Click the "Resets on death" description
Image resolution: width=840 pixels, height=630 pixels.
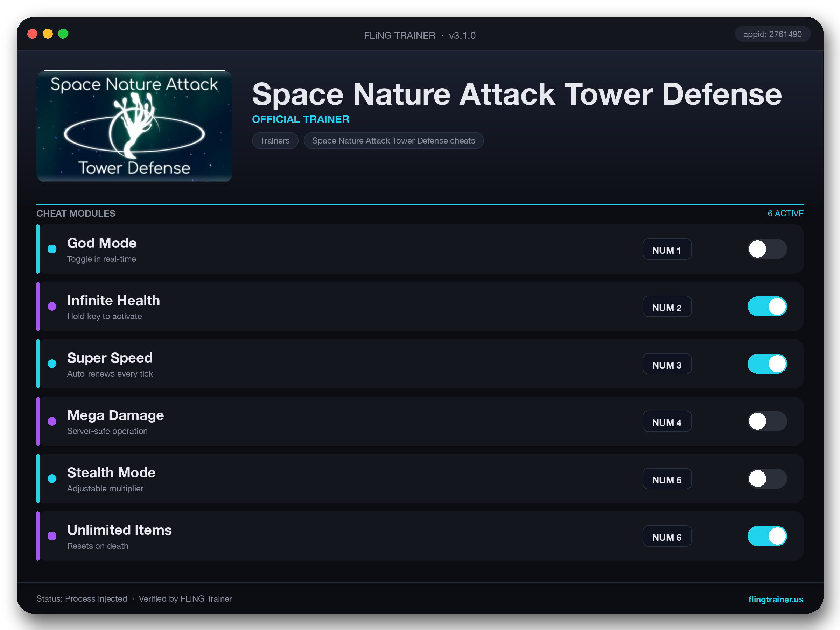tap(98, 546)
